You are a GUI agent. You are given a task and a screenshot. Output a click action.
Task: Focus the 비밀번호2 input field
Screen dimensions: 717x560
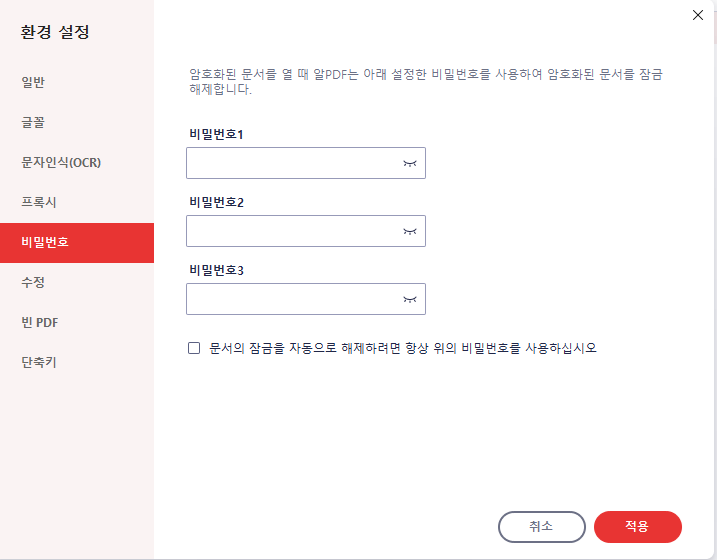point(305,231)
